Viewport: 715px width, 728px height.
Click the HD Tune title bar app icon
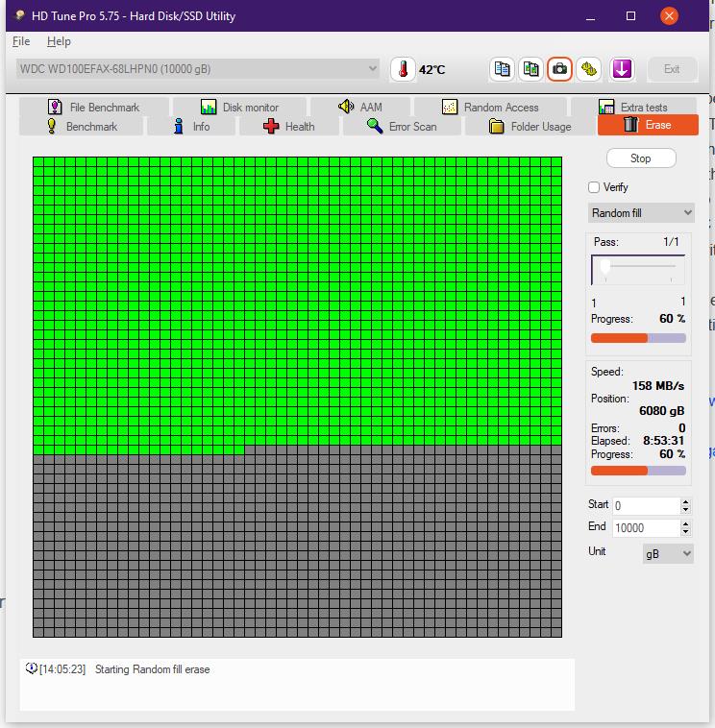(19, 15)
